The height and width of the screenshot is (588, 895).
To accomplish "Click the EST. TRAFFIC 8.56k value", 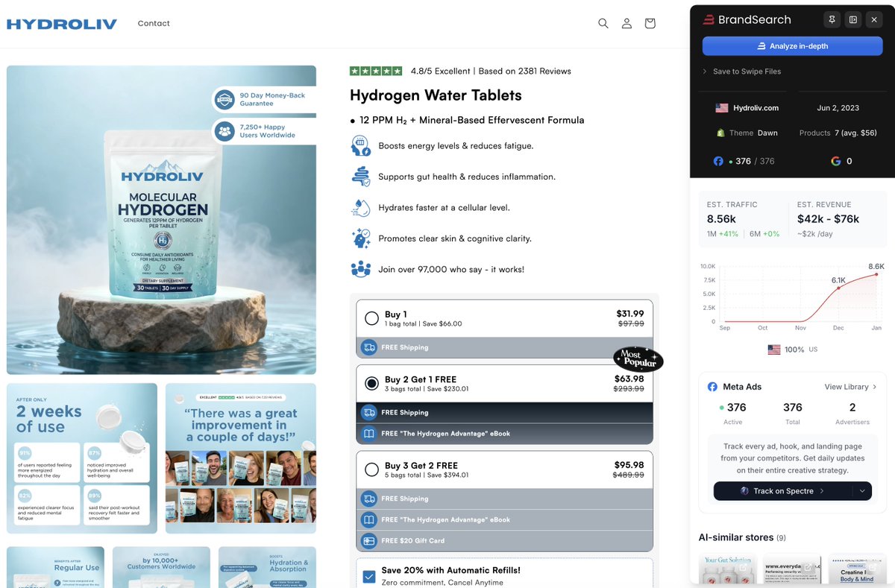I will [x=721, y=219].
